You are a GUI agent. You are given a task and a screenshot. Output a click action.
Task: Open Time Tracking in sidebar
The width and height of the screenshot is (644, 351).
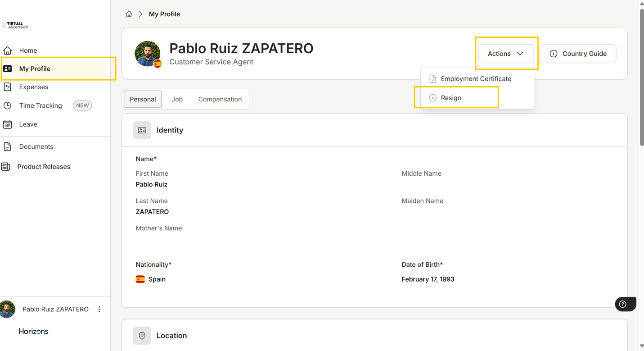(x=41, y=105)
